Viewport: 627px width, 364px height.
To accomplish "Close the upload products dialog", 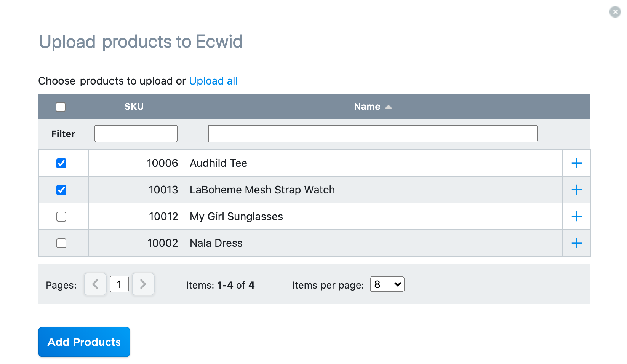I will (x=615, y=12).
